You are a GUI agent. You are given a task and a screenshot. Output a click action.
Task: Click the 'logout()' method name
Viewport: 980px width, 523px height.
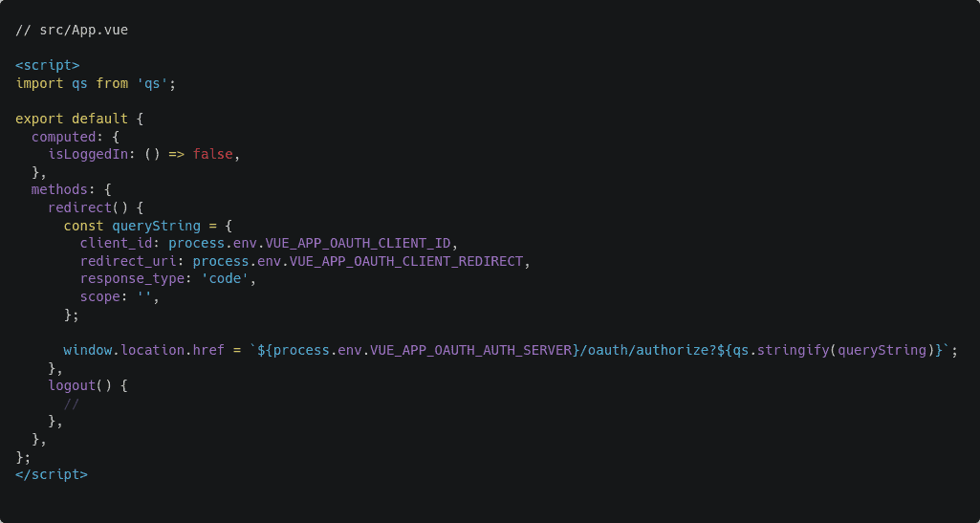click(79, 385)
